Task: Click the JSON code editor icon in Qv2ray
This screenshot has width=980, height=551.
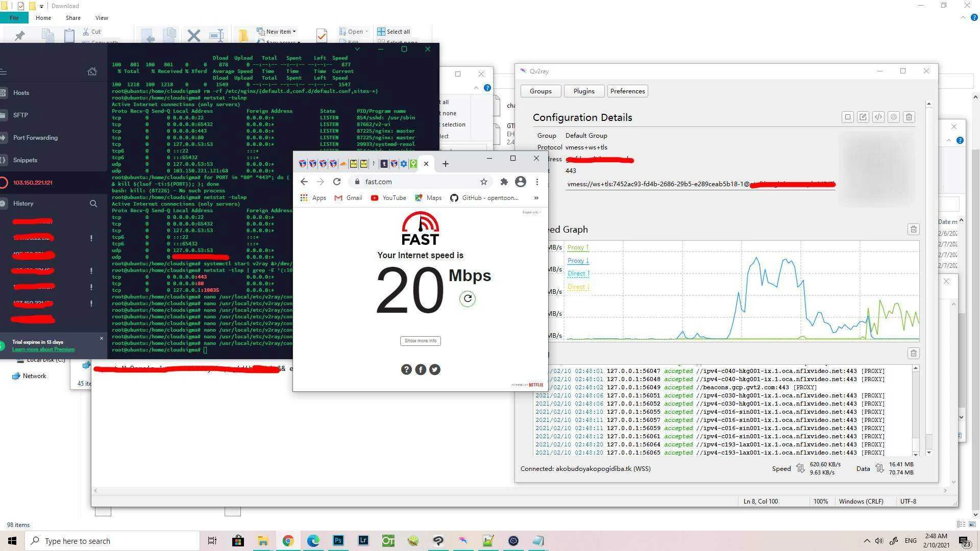Action: pos(878,117)
